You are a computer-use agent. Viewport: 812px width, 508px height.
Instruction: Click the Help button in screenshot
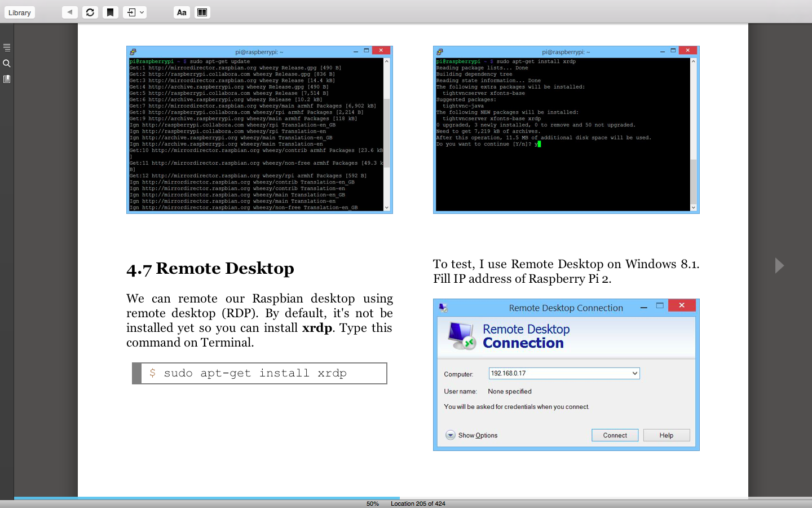[x=667, y=435]
